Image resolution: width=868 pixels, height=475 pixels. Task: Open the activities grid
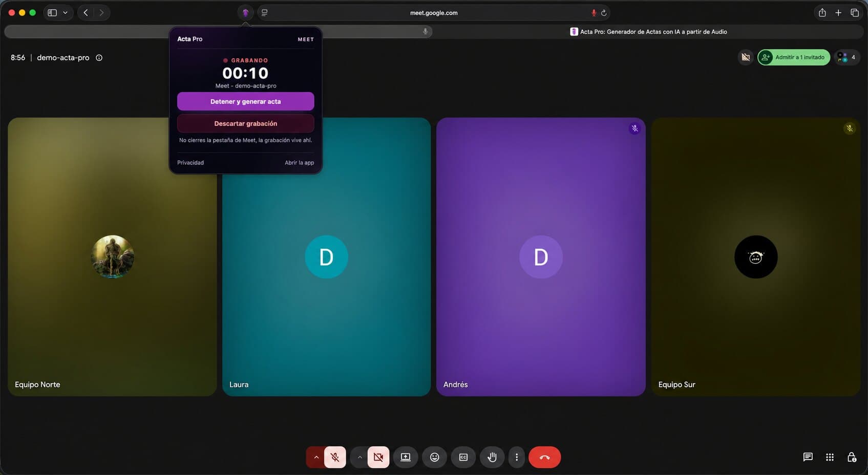[x=830, y=457]
